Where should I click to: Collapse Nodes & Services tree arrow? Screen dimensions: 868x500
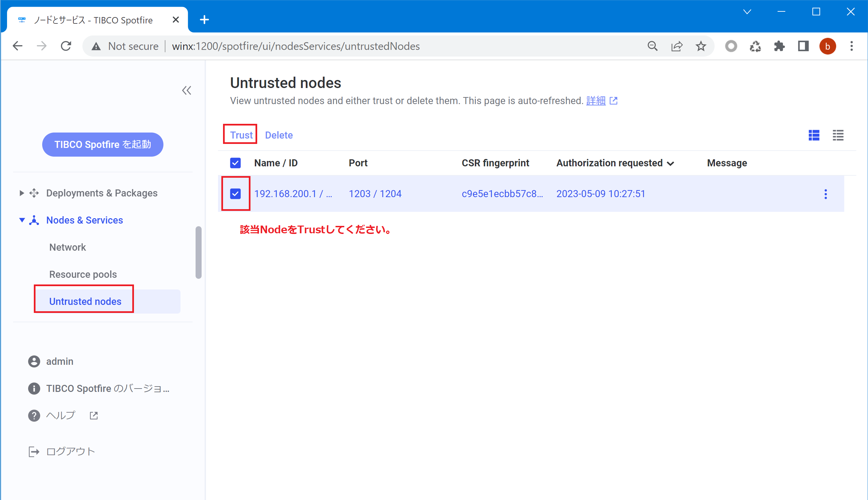22,220
